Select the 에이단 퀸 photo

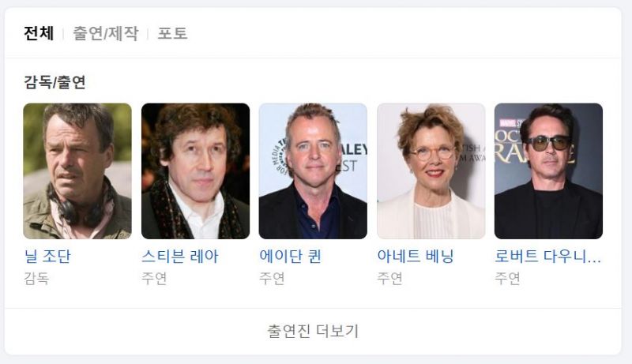[313, 171]
